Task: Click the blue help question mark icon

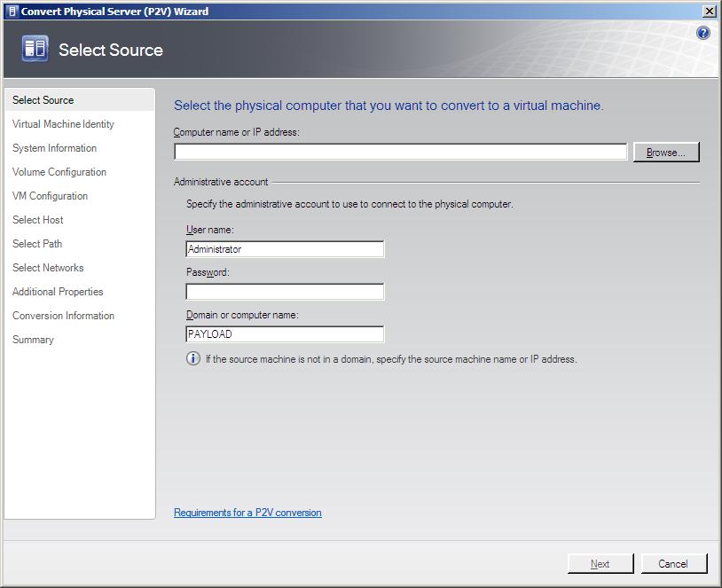Action: coord(703,33)
